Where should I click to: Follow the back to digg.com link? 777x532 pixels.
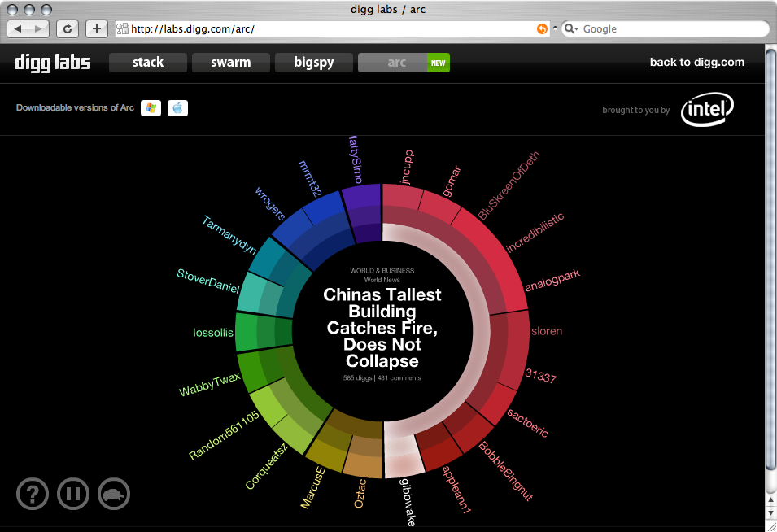(696, 62)
